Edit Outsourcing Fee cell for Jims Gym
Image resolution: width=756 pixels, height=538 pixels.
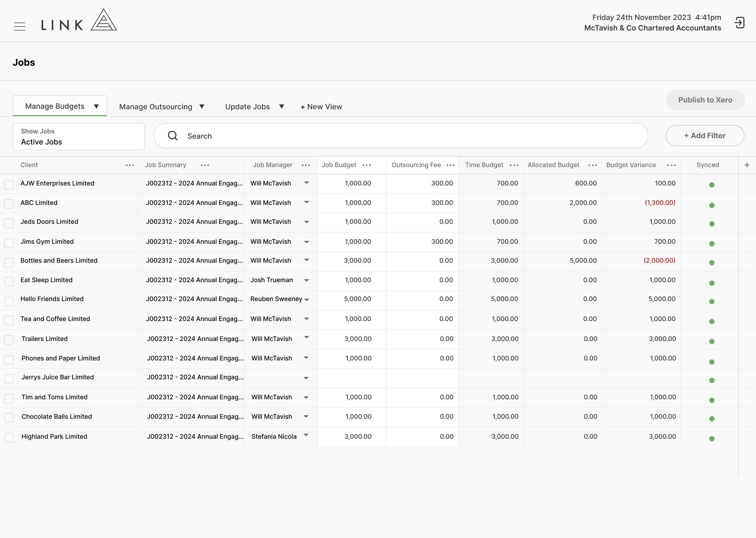[422, 242]
